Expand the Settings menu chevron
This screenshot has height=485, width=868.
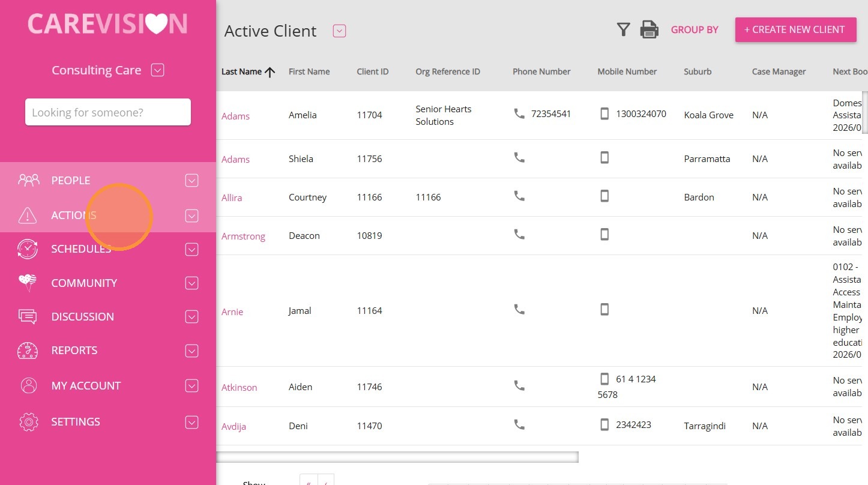click(191, 422)
